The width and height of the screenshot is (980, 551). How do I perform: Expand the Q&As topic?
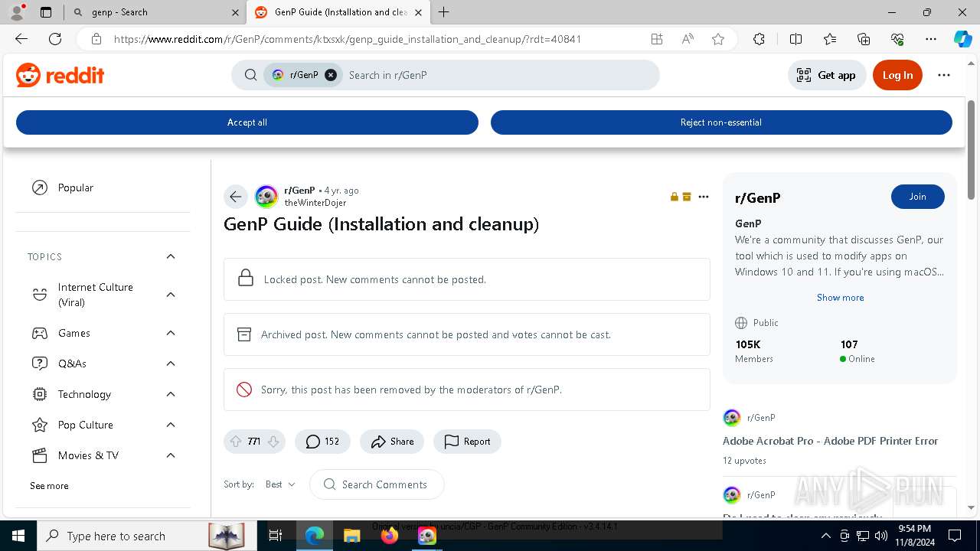[171, 364]
